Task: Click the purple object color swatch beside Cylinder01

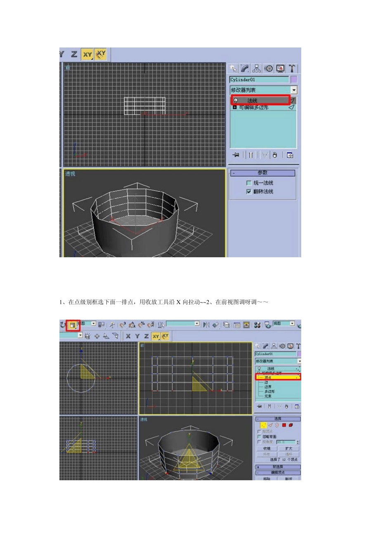Action: [x=294, y=79]
